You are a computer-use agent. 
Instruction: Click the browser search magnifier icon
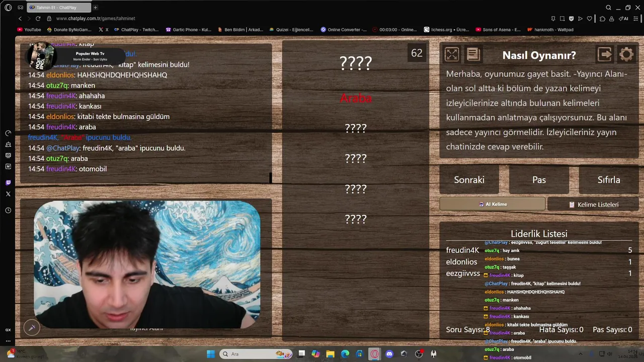click(x=608, y=8)
